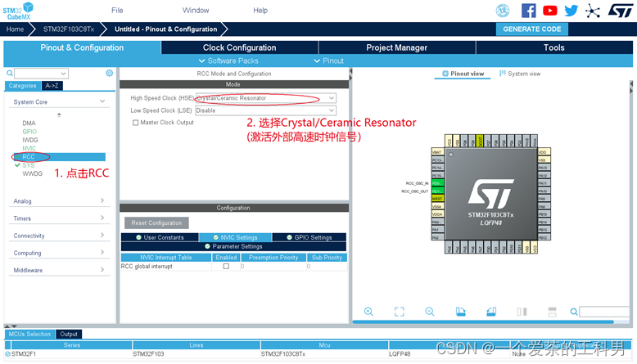
Task: Toggle horizontal split view icon
Action: [x=552, y=312]
